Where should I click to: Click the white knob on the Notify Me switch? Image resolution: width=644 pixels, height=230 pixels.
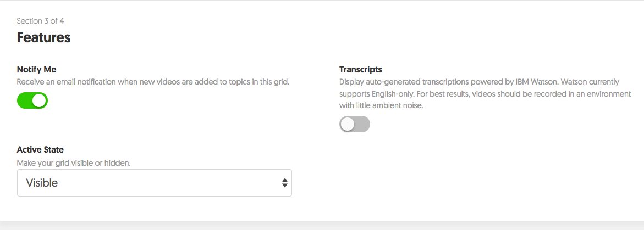click(40, 100)
